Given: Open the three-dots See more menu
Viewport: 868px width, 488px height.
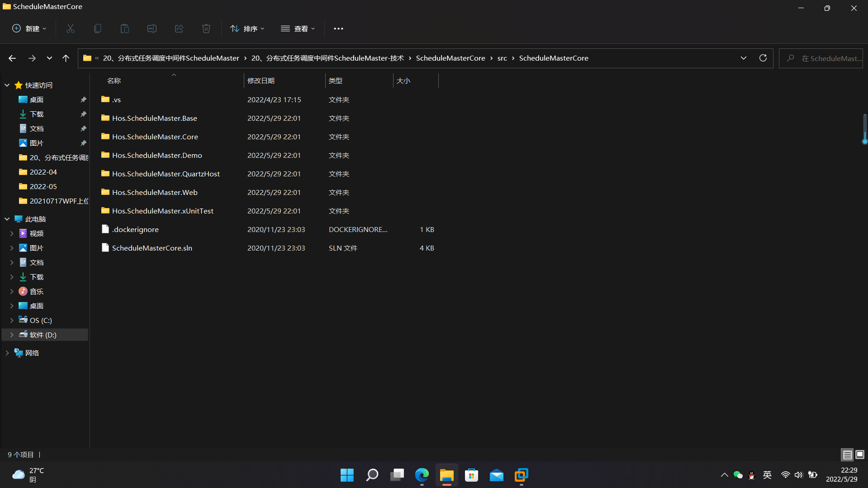Looking at the screenshot, I should (x=338, y=28).
